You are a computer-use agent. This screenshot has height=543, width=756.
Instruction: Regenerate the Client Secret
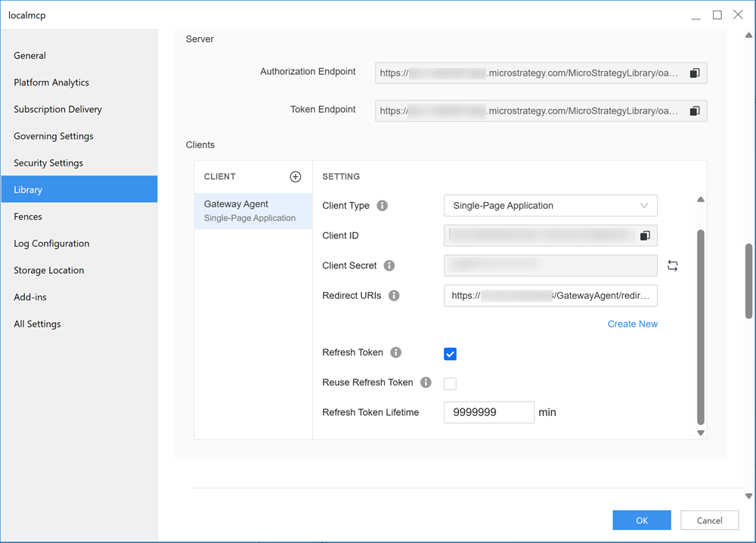click(x=673, y=265)
